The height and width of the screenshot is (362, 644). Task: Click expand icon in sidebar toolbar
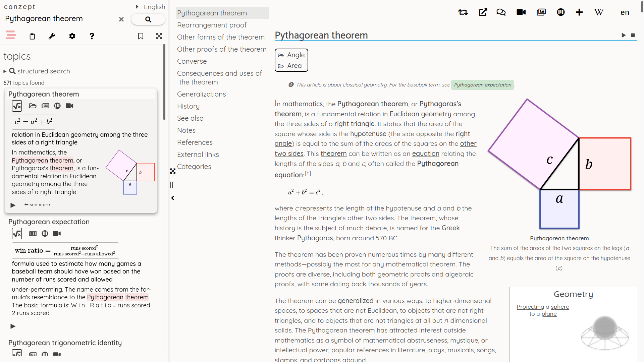[x=159, y=36]
